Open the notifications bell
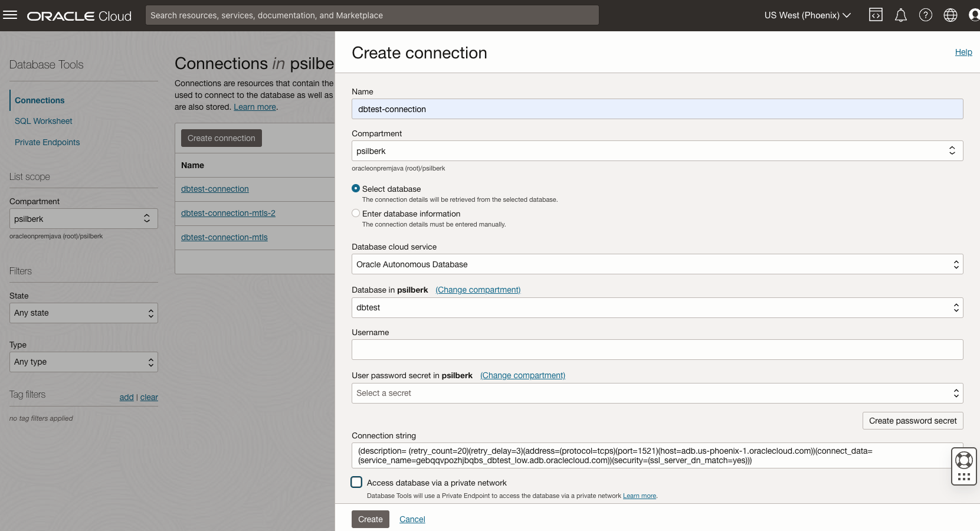The image size is (980, 531). pos(900,15)
